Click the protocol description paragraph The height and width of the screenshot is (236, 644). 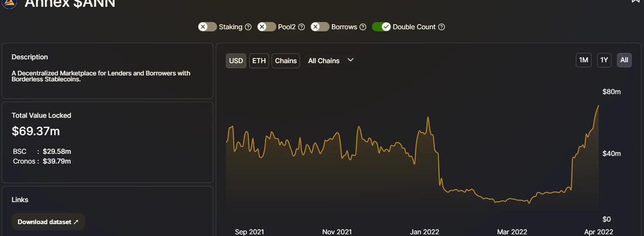101,76
